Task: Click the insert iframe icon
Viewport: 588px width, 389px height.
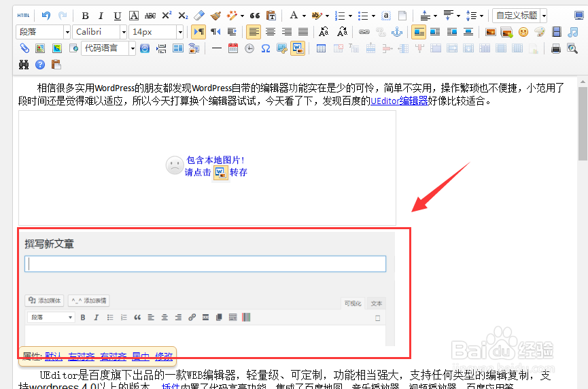Action: click(73, 48)
